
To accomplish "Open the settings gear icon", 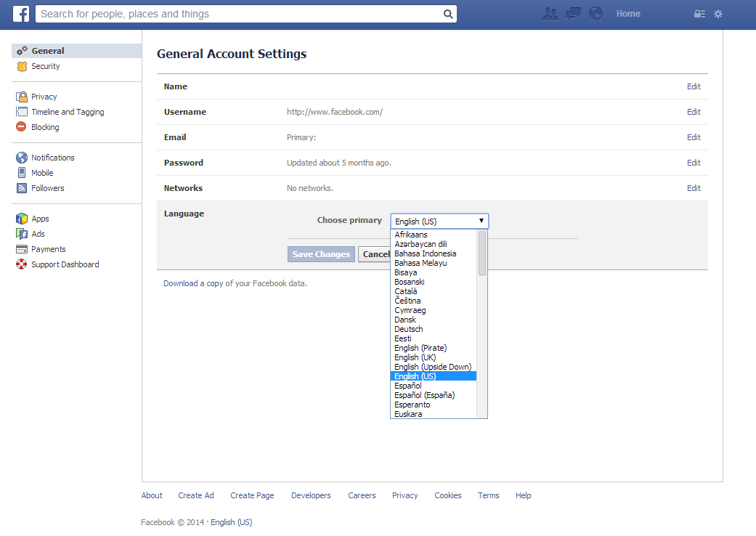I will [718, 13].
